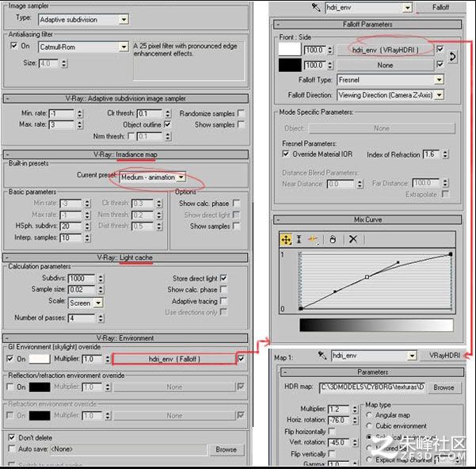Collapse the VRayHDRI Parameters rollout

point(372,372)
